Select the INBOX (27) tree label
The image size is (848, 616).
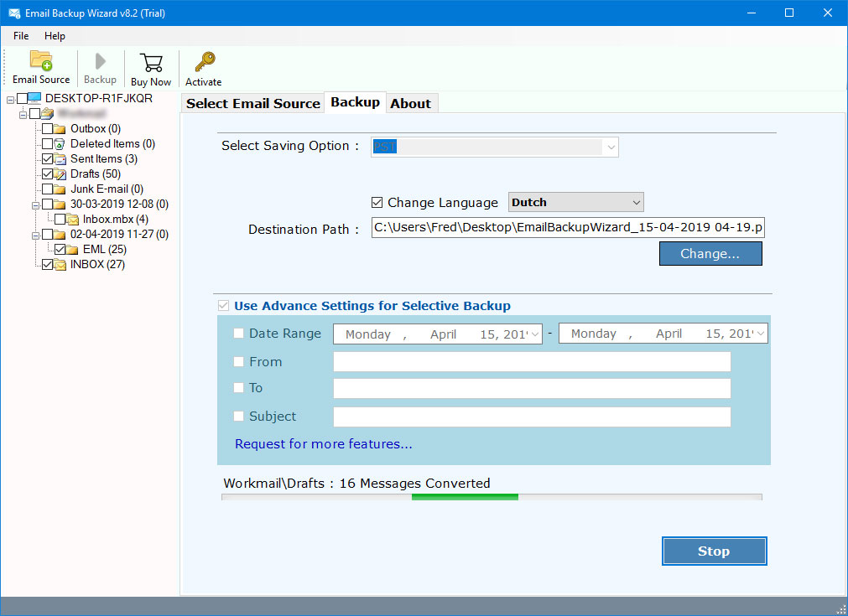tap(97, 264)
